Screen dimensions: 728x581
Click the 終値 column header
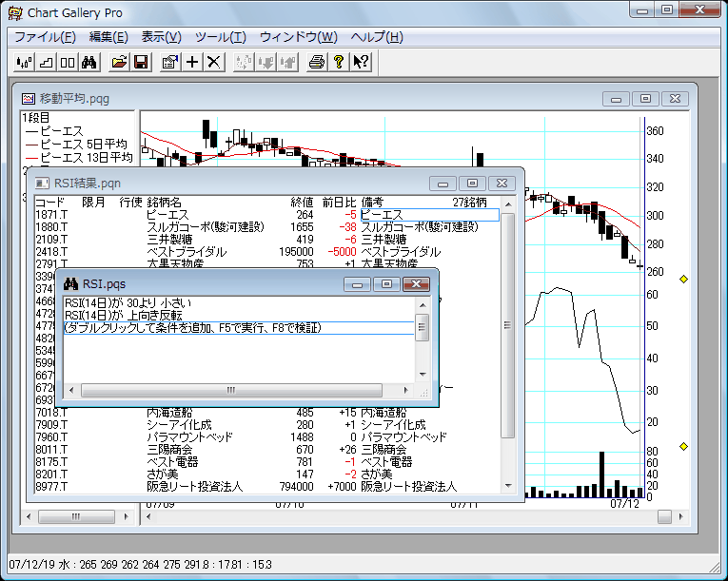pyautogui.click(x=301, y=203)
